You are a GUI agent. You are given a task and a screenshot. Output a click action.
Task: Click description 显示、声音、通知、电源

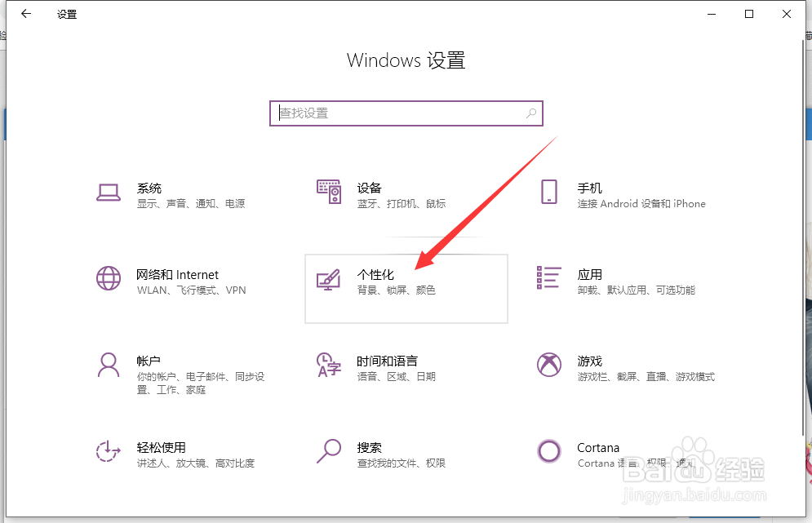pyautogui.click(x=191, y=203)
